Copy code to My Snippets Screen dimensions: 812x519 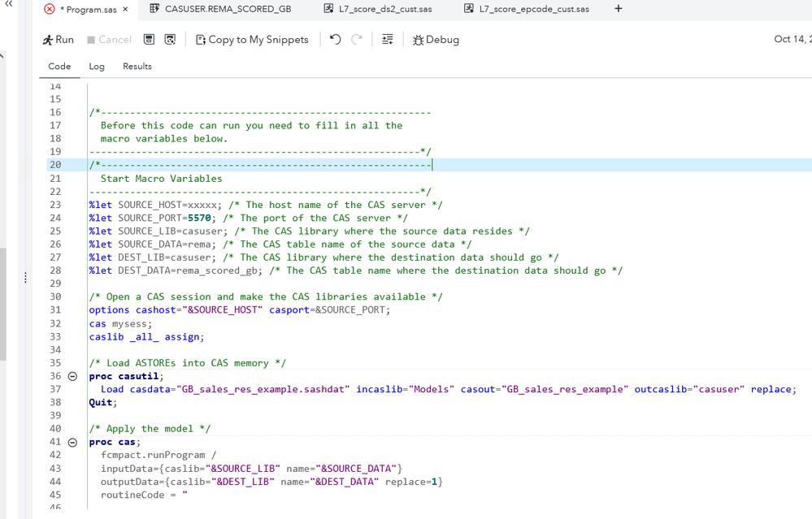pos(252,40)
